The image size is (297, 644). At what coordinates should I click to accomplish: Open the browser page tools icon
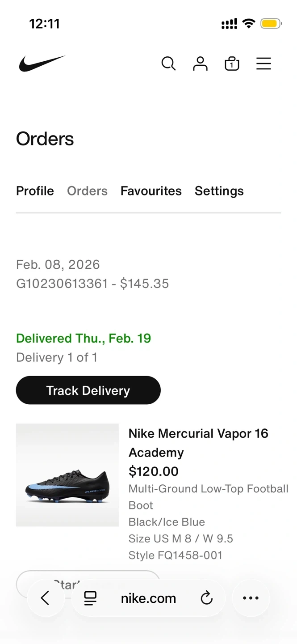(x=91, y=598)
